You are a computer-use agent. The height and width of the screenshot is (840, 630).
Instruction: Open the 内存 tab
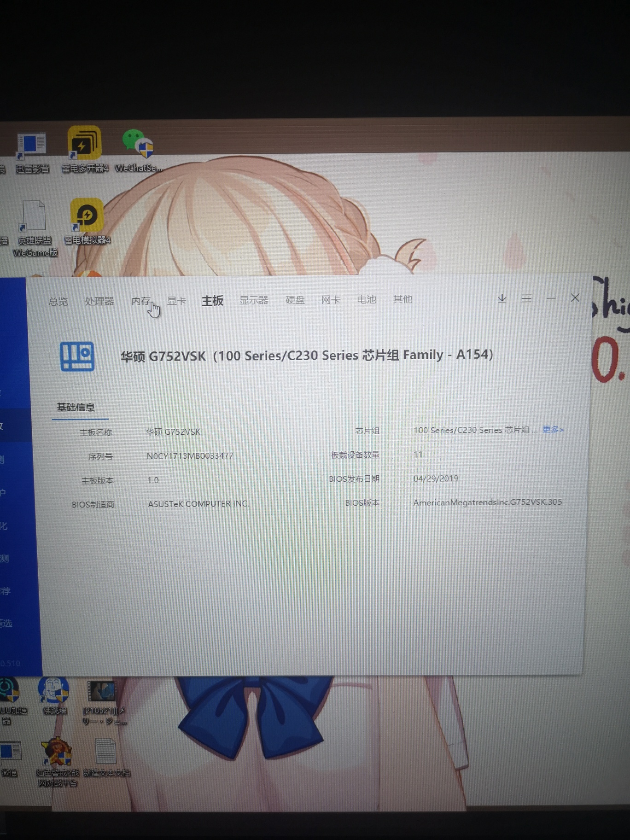tap(141, 301)
